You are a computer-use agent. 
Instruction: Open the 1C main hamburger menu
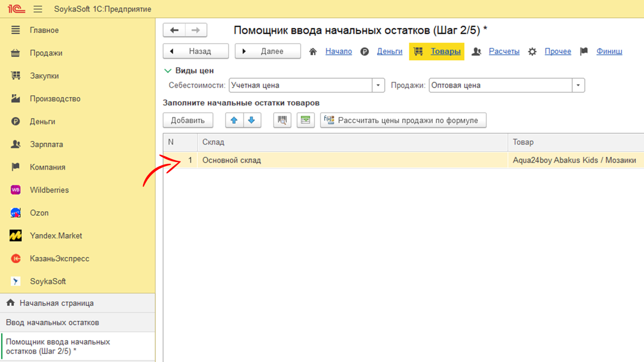click(x=38, y=9)
